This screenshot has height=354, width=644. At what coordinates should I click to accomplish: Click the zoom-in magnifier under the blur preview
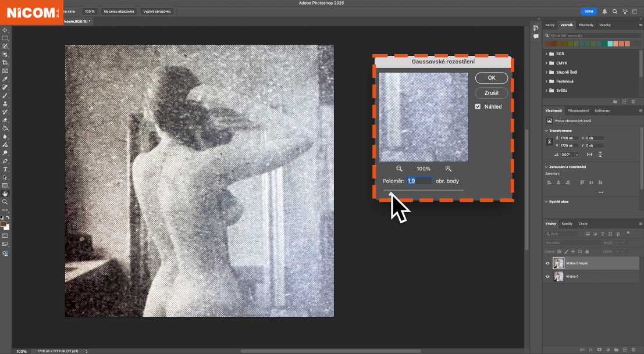[449, 169]
